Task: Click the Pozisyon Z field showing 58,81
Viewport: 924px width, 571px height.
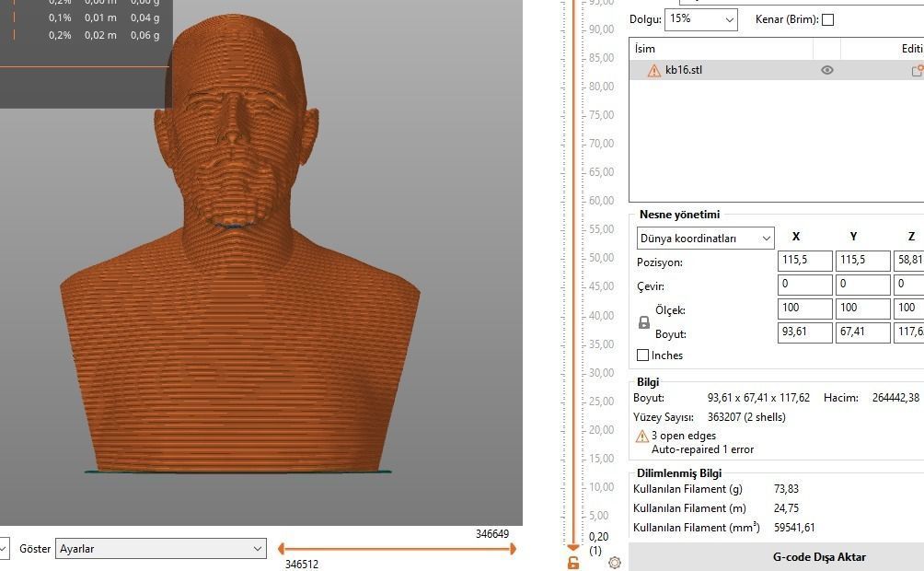Action: (908, 260)
